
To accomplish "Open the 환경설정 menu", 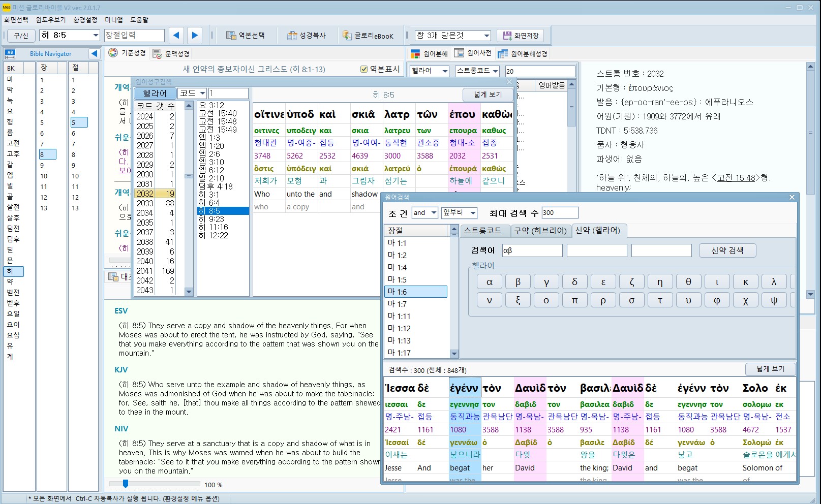I will (85, 20).
